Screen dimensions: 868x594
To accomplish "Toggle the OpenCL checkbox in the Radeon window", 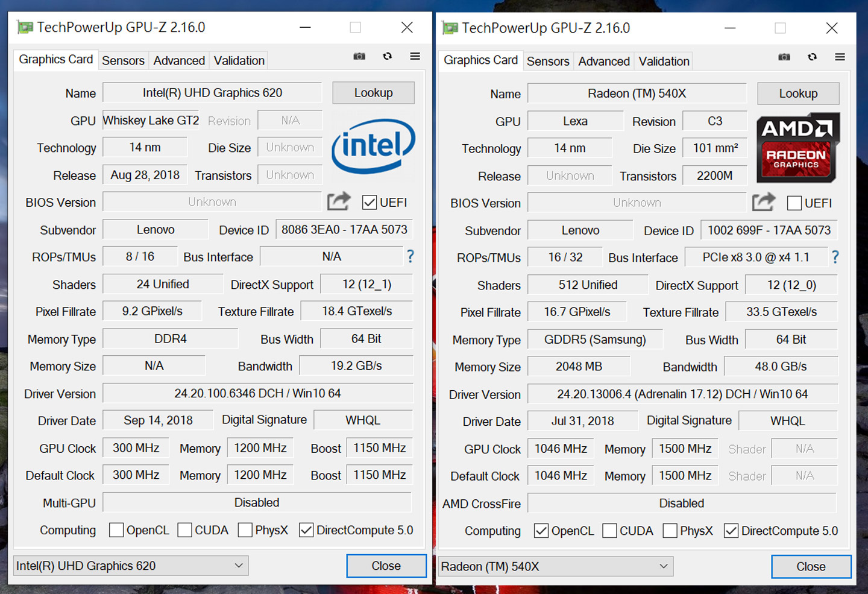I will 541,531.
